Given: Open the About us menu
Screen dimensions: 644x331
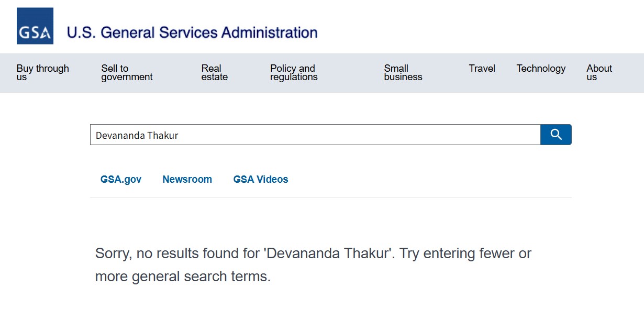Looking at the screenshot, I should (x=599, y=72).
